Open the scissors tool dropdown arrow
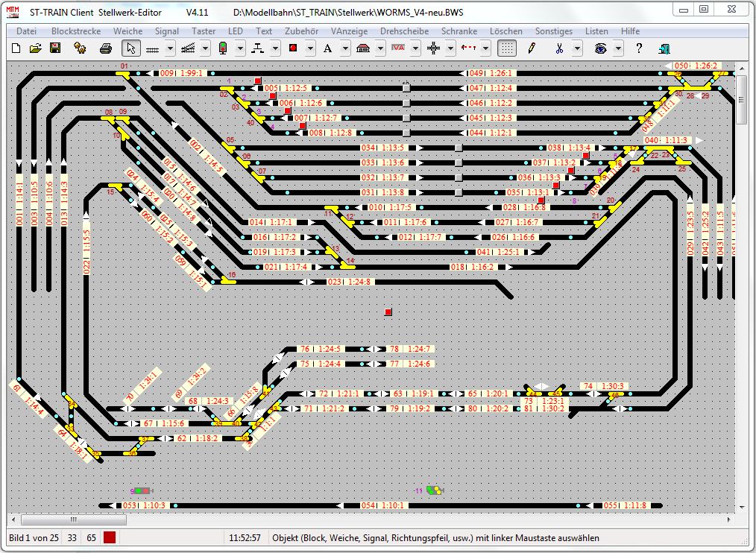Image resolution: width=756 pixels, height=553 pixels. (577, 48)
